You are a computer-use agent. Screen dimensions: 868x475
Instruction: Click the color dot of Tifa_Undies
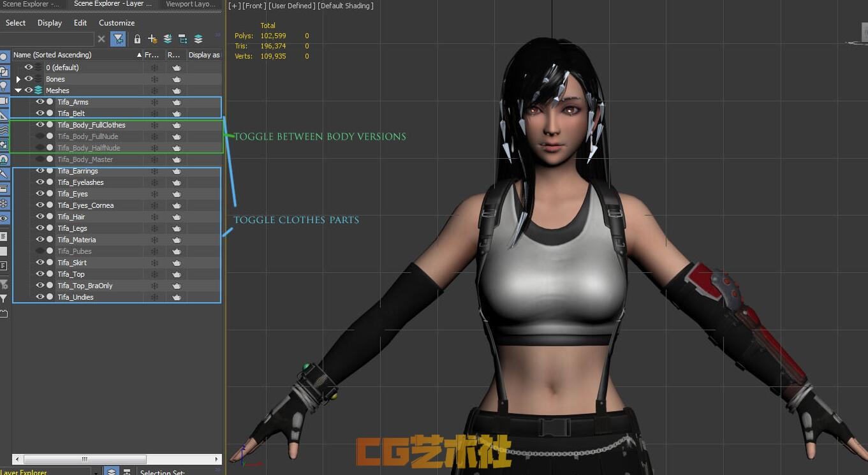pos(50,297)
